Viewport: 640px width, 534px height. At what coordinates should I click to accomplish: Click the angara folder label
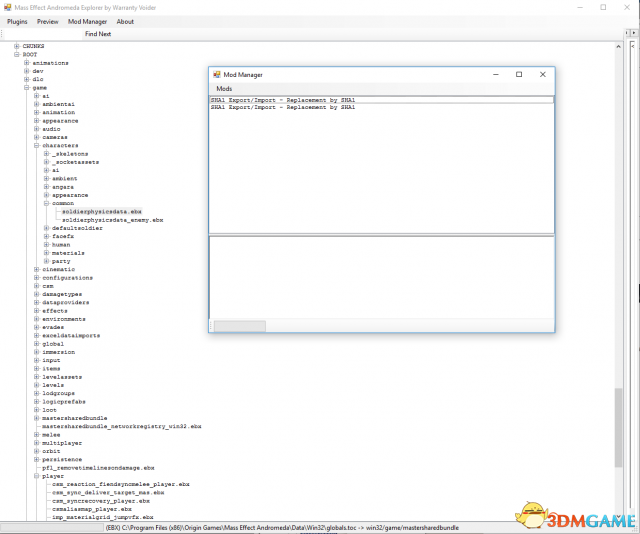point(63,187)
